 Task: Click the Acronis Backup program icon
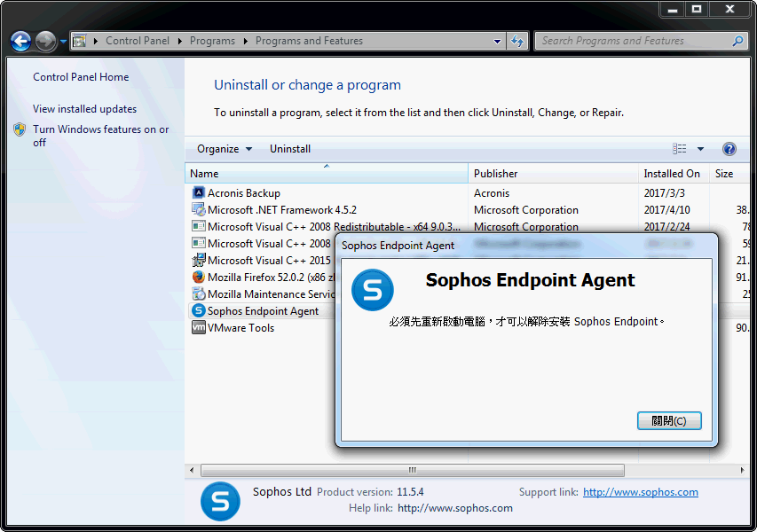(199, 192)
